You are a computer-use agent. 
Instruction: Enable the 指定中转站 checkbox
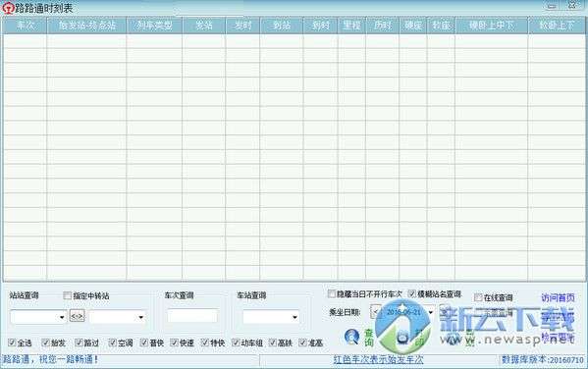[67, 295]
